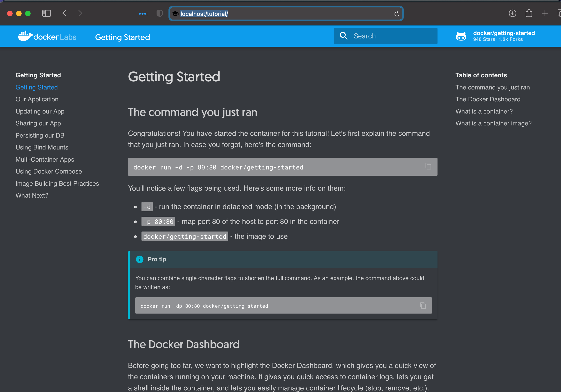This screenshot has height=392, width=561.
Task: Jump to The Docker Dashboard section
Action: (x=488, y=99)
